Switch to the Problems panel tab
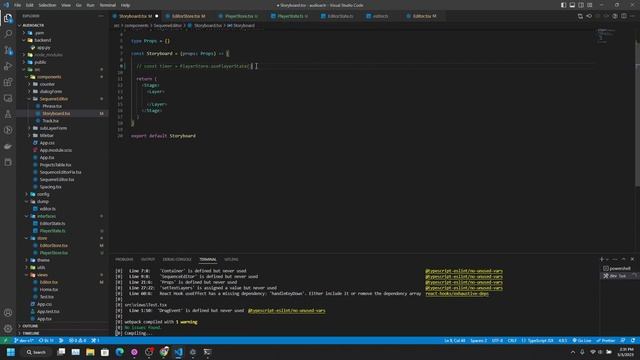640x360 pixels. [124, 259]
